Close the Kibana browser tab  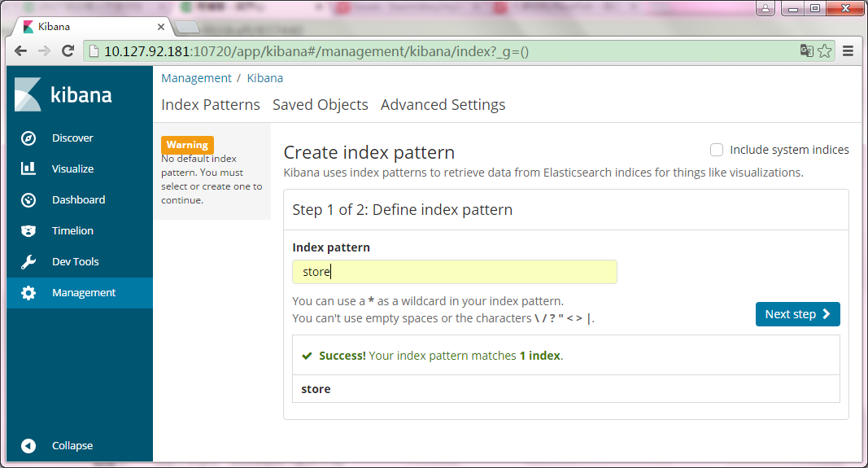click(x=160, y=27)
